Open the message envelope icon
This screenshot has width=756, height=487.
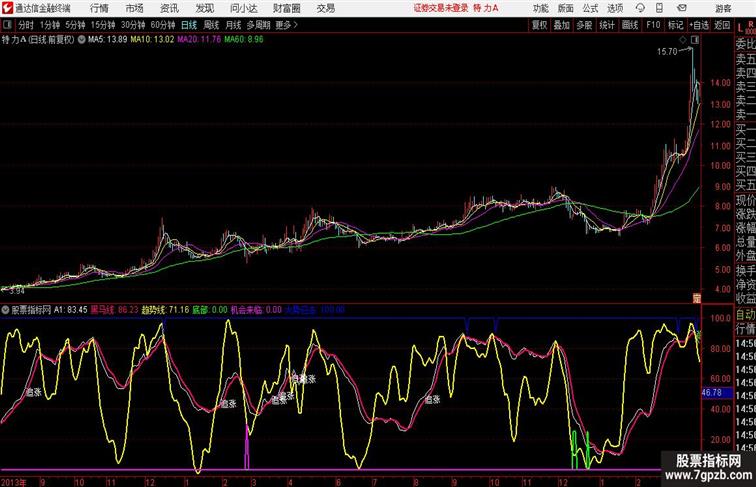point(682,8)
